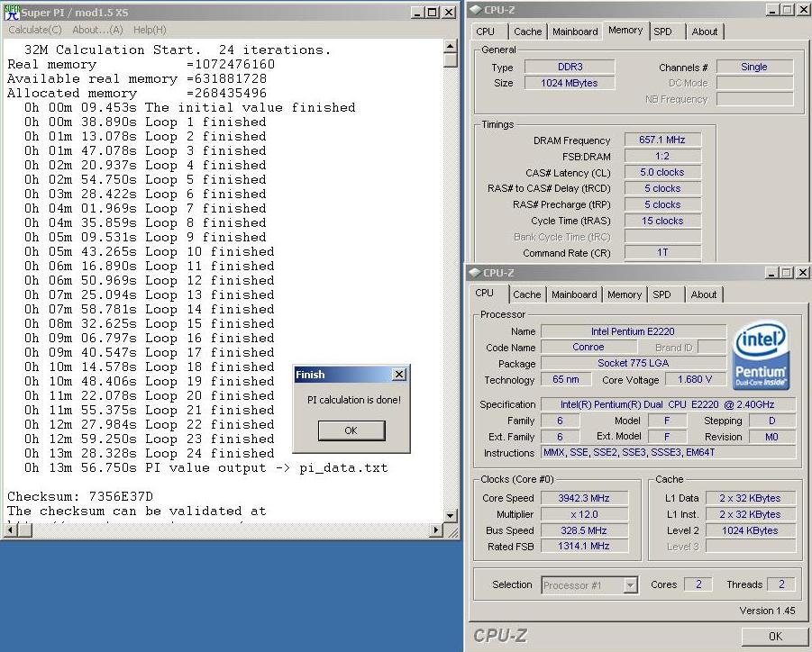The height and width of the screenshot is (652, 812).
Task: Click the scroll up arrow in Super PI
Action: coord(450,46)
